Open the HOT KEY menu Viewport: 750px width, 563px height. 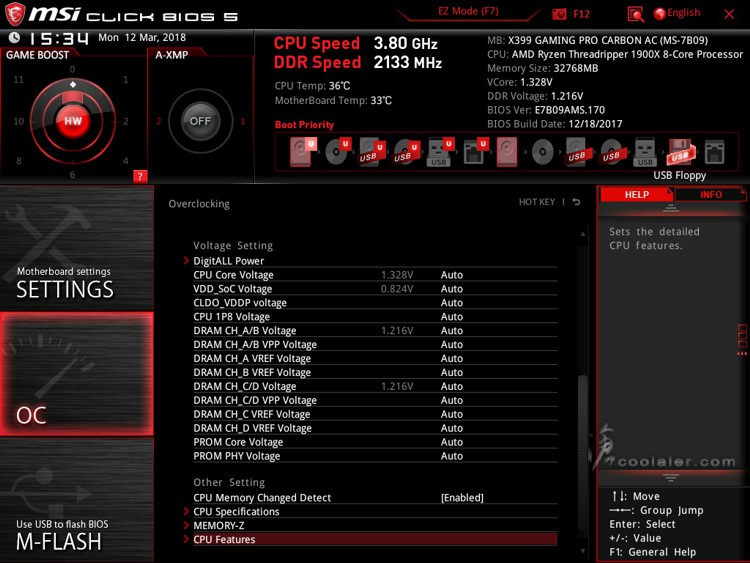tap(537, 202)
